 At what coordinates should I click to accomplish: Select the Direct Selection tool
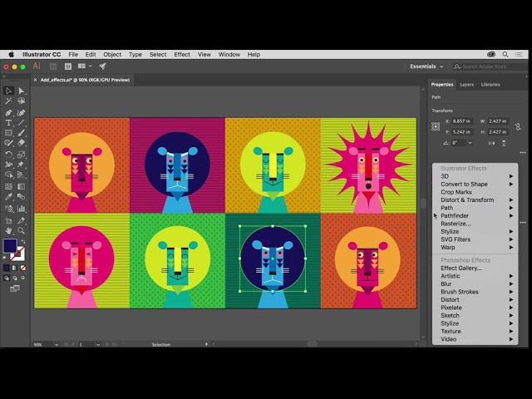[22, 91]
